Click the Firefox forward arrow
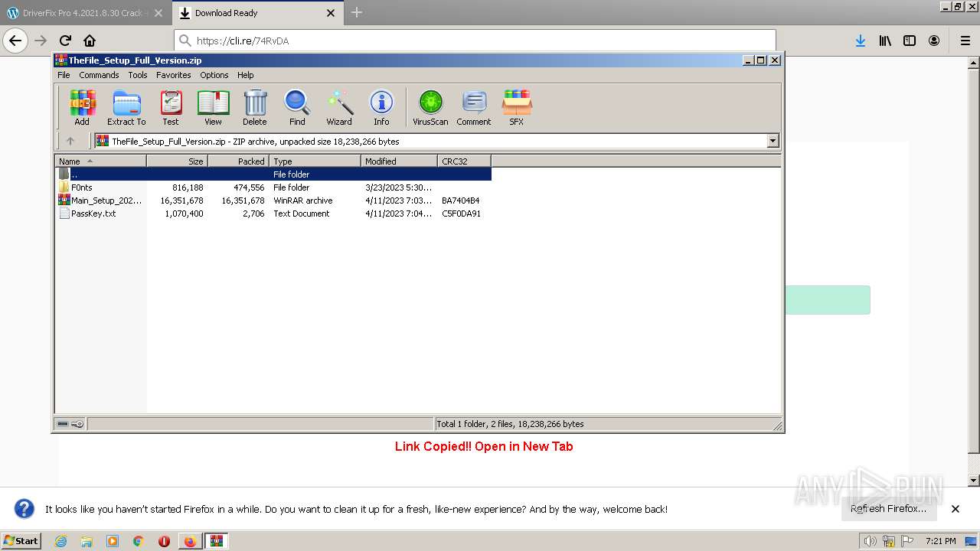980x551 pixels. (x=41, y=41)
